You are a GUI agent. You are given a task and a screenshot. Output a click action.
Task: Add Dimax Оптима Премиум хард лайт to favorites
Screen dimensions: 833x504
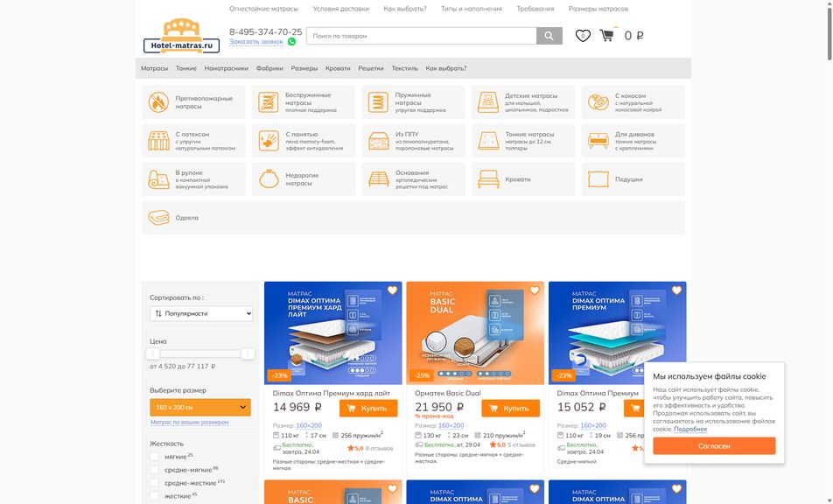[392, 290]
